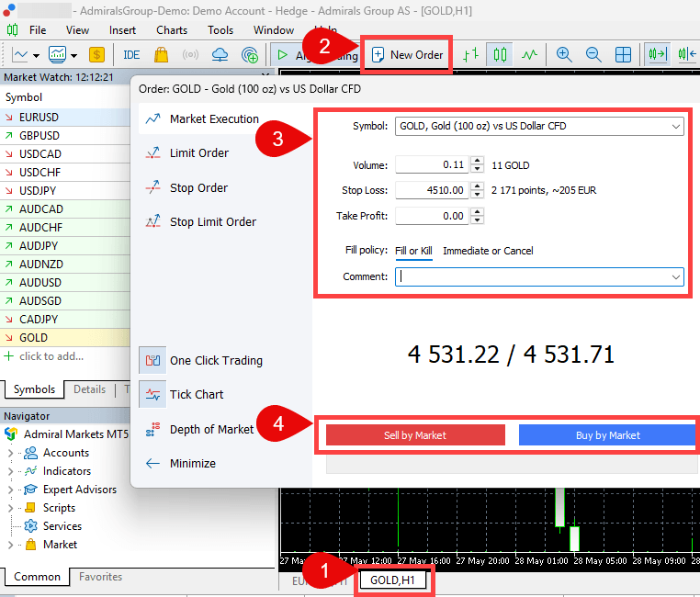700x597 pixels.
Task: Switch to Common tab in Navigator
Action: [x=37, y=577]
